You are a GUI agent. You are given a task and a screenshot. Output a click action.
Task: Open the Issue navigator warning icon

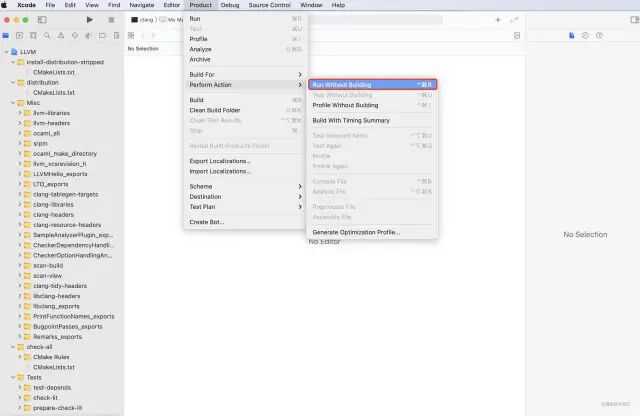pyautogui.click(x=61, y=36)
